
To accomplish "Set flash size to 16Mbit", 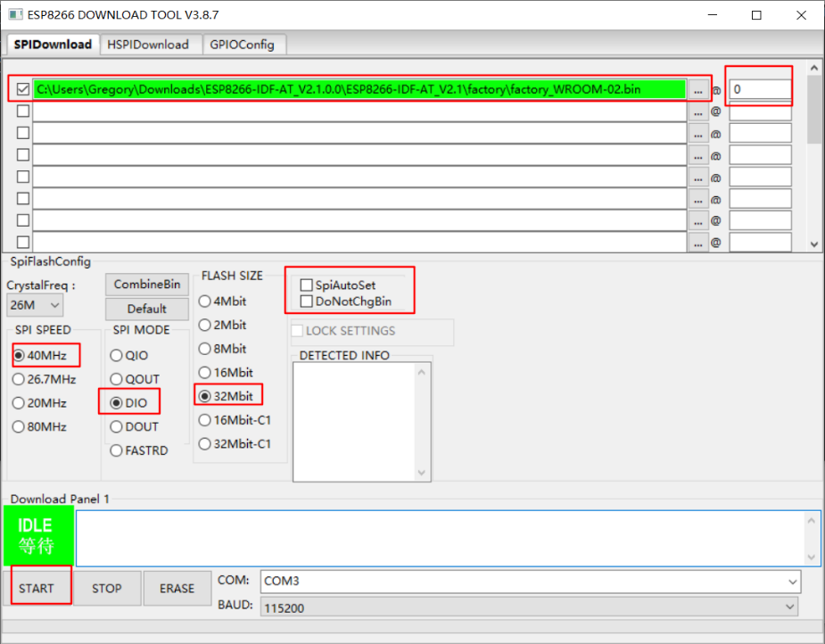I will [x=227, y=373].
